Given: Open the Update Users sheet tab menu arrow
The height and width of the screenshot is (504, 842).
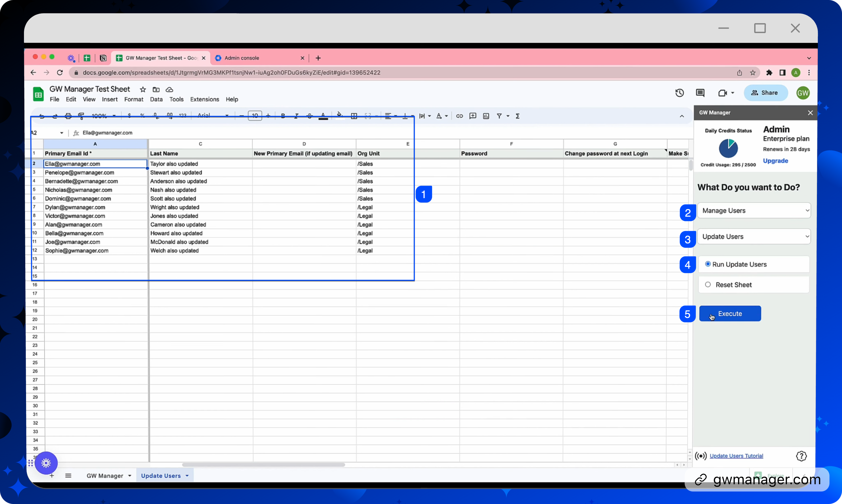Looking at the screenshot, I should pyautogui.click(x=187, y=476).
